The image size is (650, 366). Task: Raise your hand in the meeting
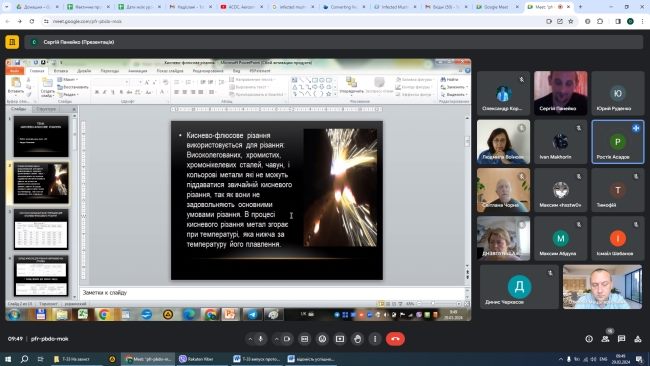(358, 339)
